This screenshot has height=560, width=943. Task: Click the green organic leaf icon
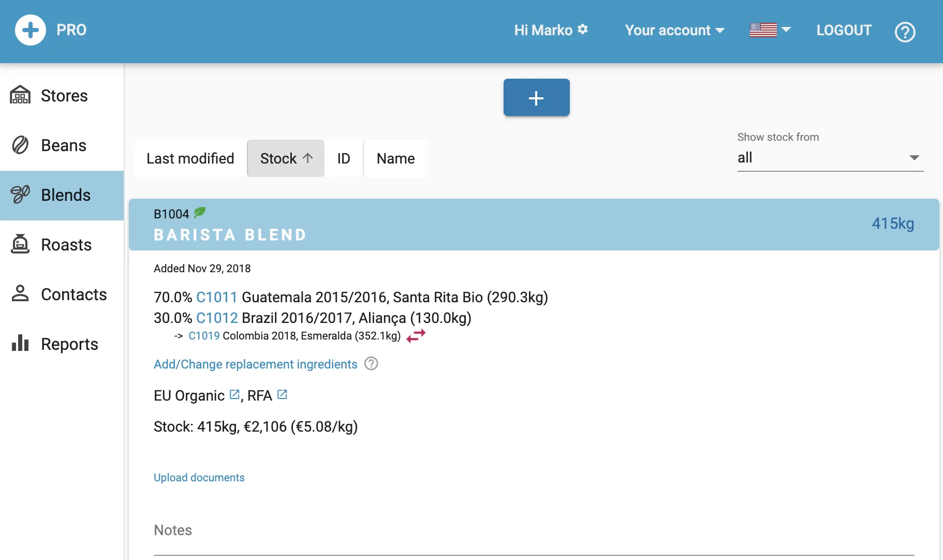pyautogui.click(x=200, y=213)
